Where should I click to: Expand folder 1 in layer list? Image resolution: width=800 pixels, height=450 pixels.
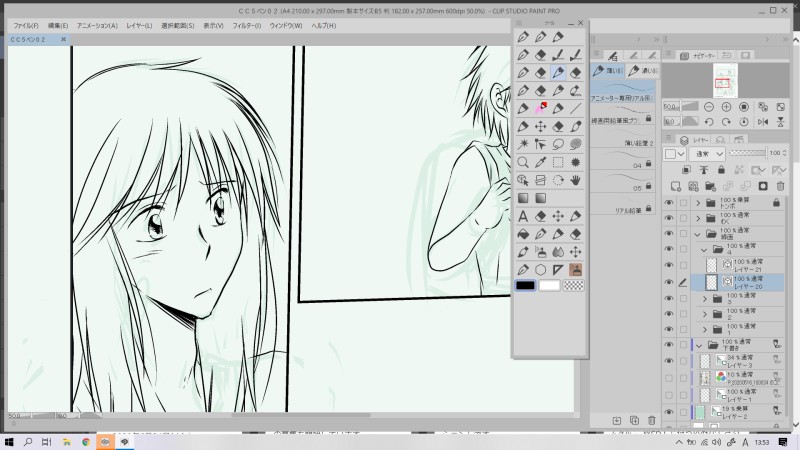(x=705, y=329)
